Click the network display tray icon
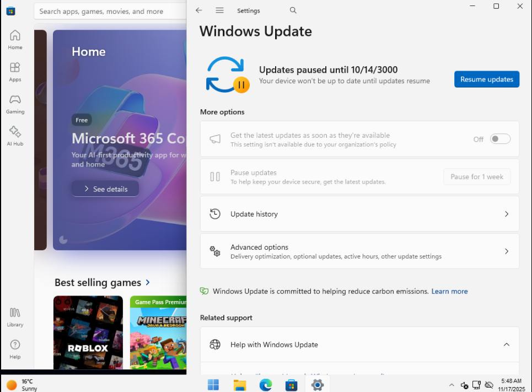The image size is (532, 392). (x=476, y=385)
